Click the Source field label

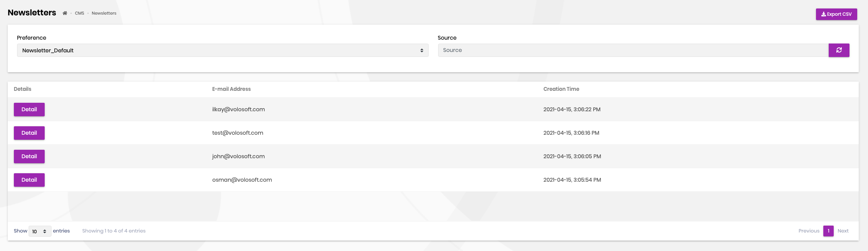(x=447, y=38)
